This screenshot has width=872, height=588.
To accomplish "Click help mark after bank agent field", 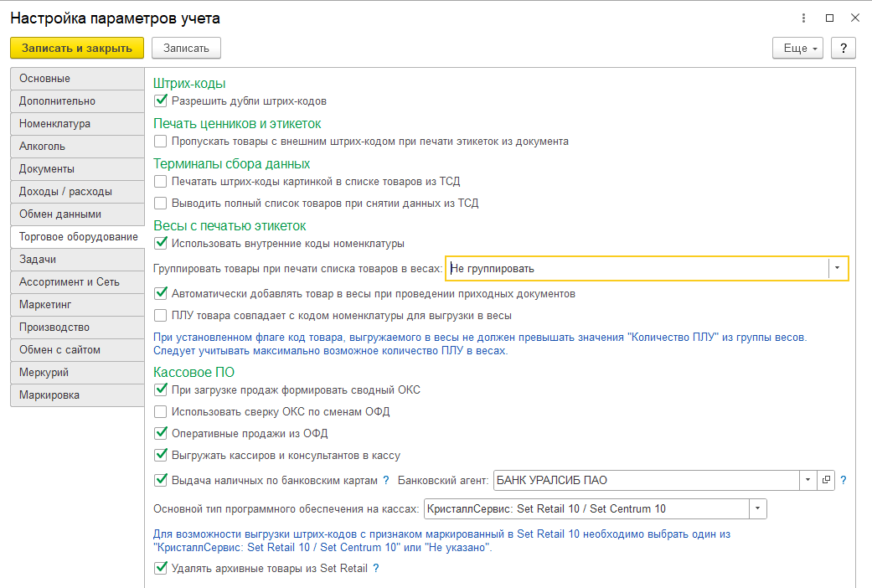I will point(844,480).
